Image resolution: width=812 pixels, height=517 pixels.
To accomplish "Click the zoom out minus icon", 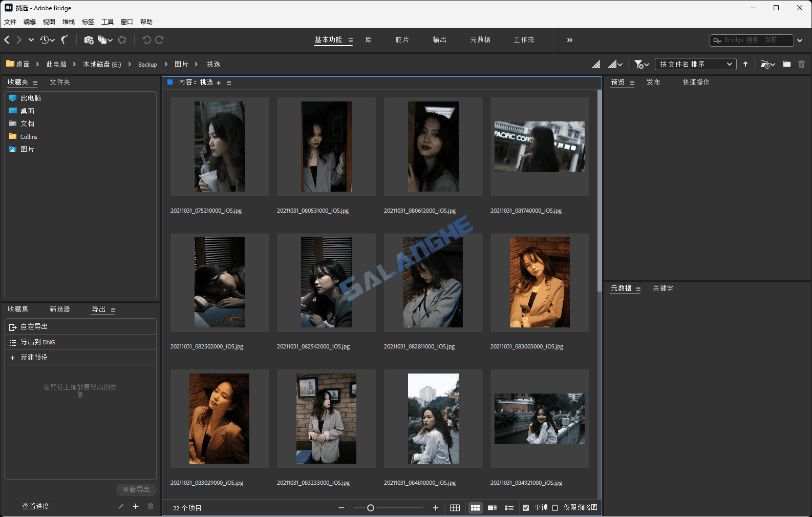I will click(341, 508).
